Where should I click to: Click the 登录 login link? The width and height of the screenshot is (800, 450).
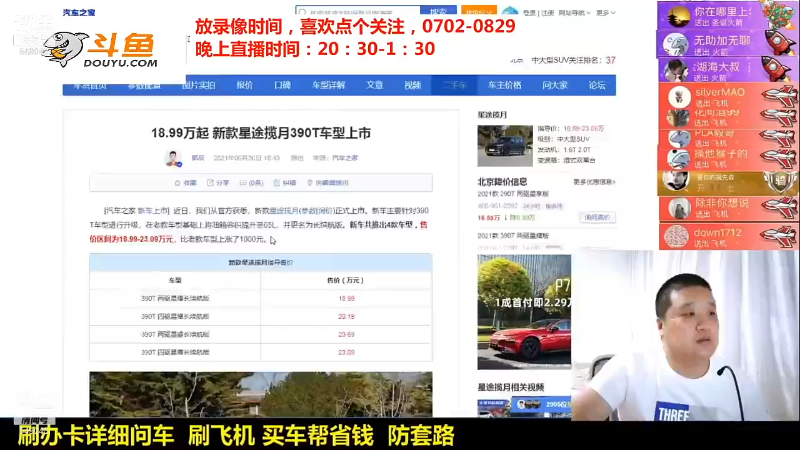click(x=530, y=13)
